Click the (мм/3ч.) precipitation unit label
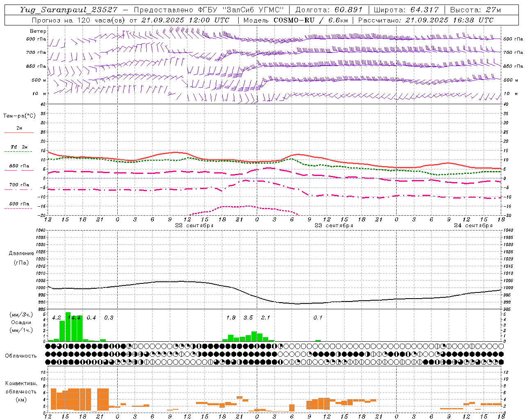 pyautogui.click(x=22, y=315)
